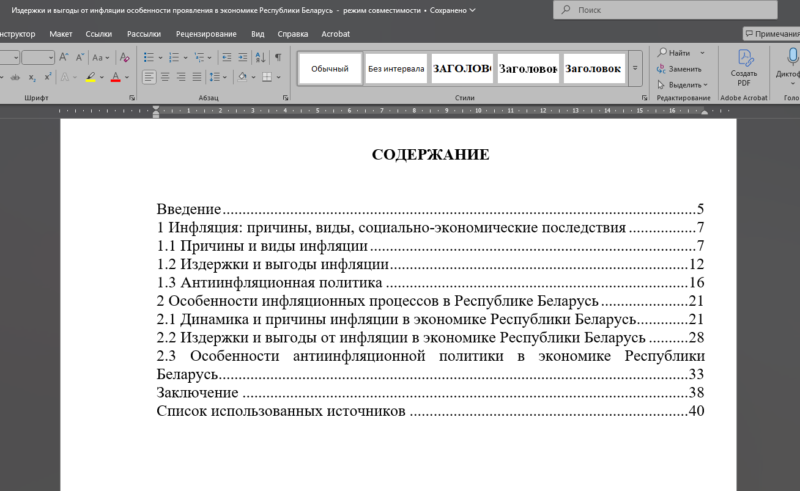Open Справка ribbon tab

tap(293, 34)
